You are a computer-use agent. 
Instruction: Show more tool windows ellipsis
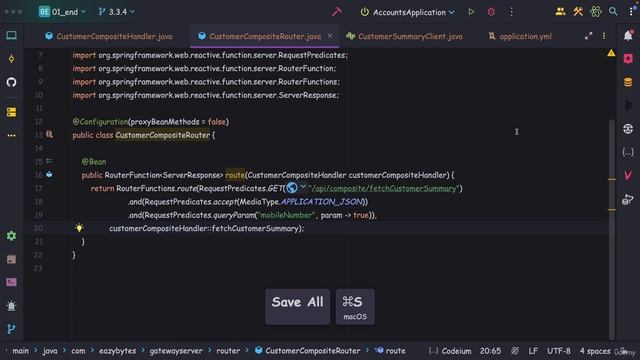(x=11, y=135)
